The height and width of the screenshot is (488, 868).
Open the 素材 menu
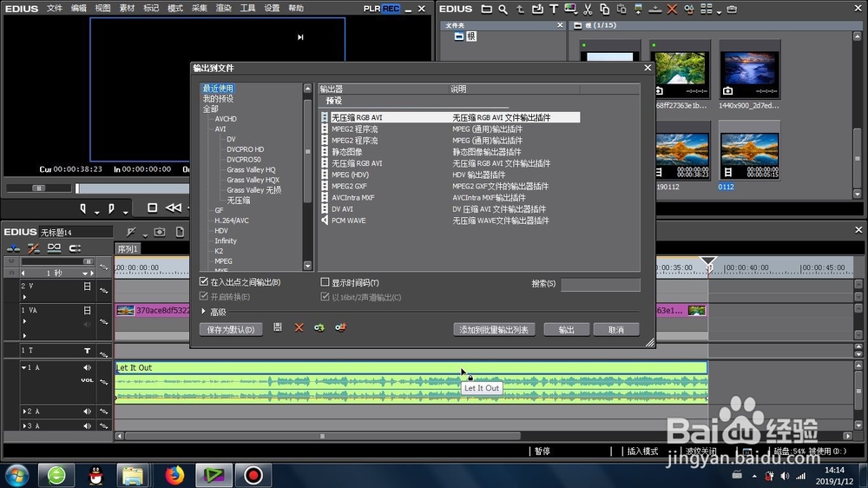tap(127, 9)
